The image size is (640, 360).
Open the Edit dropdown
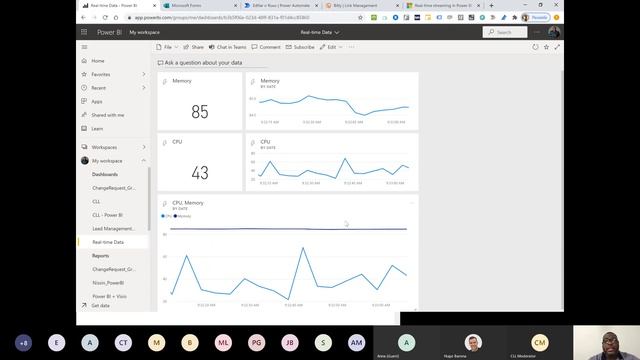click(331, 47)
